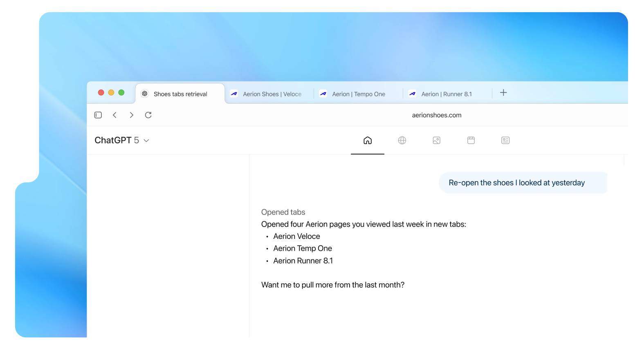The height and width of the screenshot is (350, 644).
Task: Click the Opened tabs heading
Action: [x=283, y=212]
